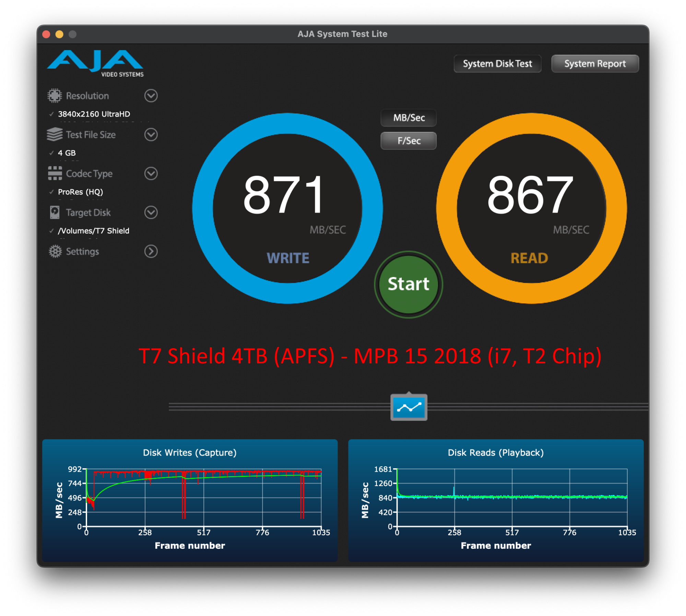Expand the Resolution dropdown chevron
The height and width of the screenshot is (616, 686).
(151, 96)
